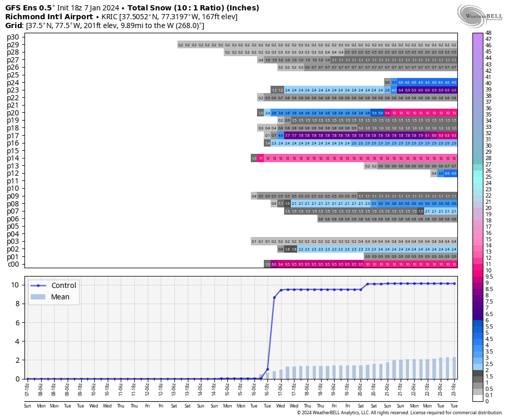The width and height of the screenshot is (512, 420).
Task: Click the 16-18z time axis label
Action: [x=267, y=390]
